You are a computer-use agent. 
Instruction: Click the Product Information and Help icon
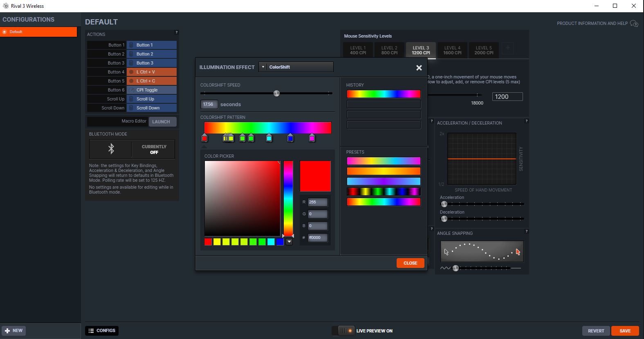(634, 24)
